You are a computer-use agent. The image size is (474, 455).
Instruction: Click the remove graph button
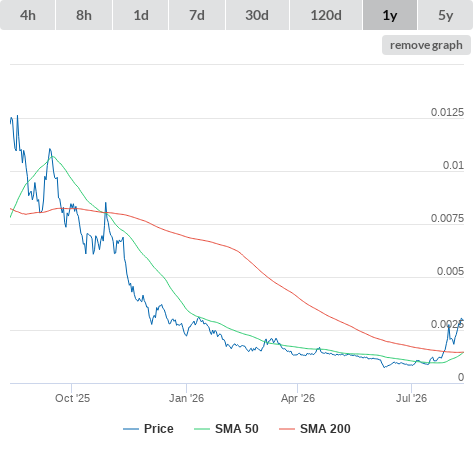coord(426,45)
